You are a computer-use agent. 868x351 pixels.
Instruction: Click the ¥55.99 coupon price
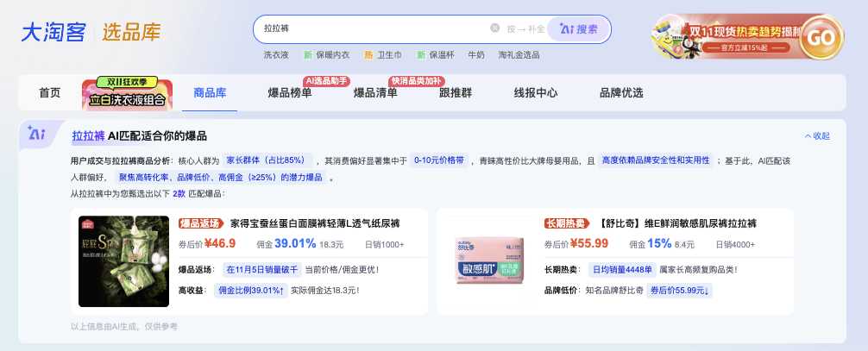click(x=589, y=243)
